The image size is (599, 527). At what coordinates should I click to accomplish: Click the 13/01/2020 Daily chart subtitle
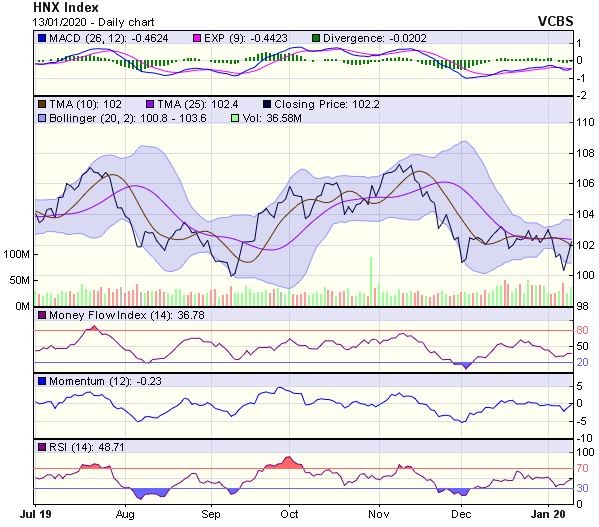[93, 22]
